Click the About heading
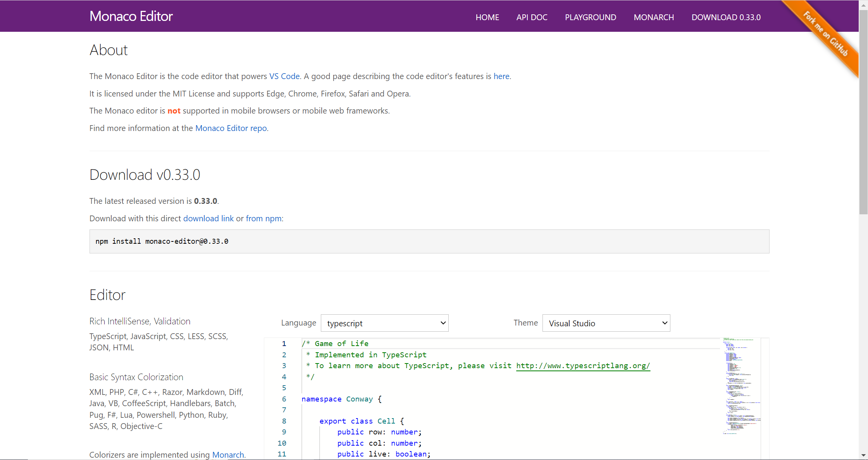This screenshot has width=868, height=460. (108, 50)
